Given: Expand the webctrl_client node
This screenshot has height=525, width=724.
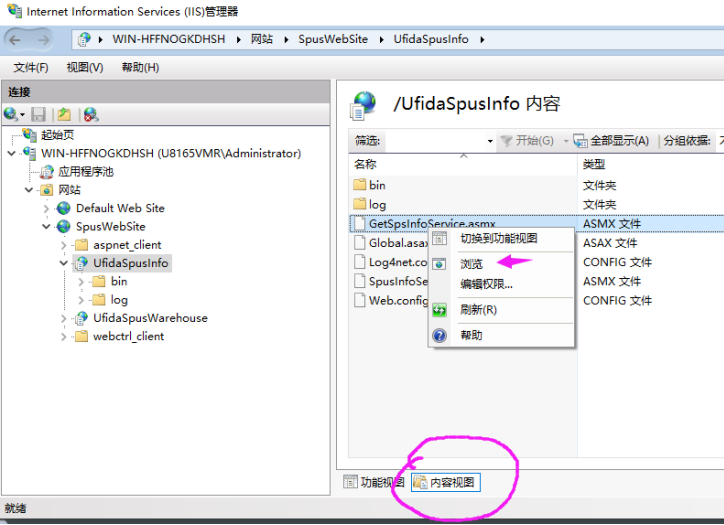Looking at the screenshot, I should coord(64,336).
